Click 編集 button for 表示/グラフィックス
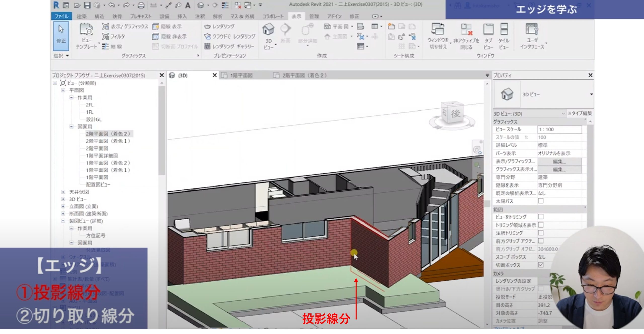 [x=559, y=161]
